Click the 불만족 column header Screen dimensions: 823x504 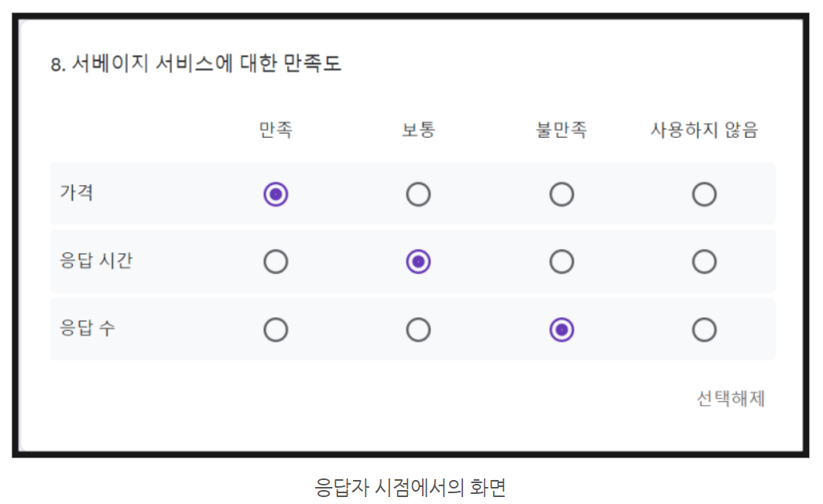click(x=561, y=129)
